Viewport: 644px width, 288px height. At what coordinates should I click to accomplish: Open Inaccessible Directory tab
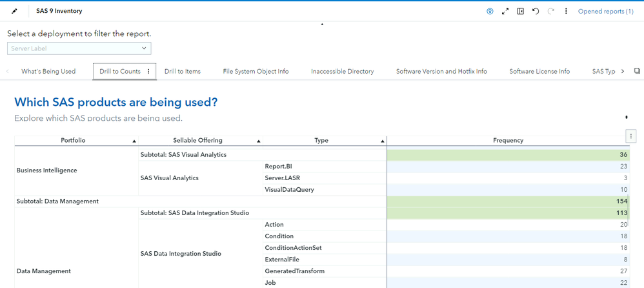coord(343,71)
